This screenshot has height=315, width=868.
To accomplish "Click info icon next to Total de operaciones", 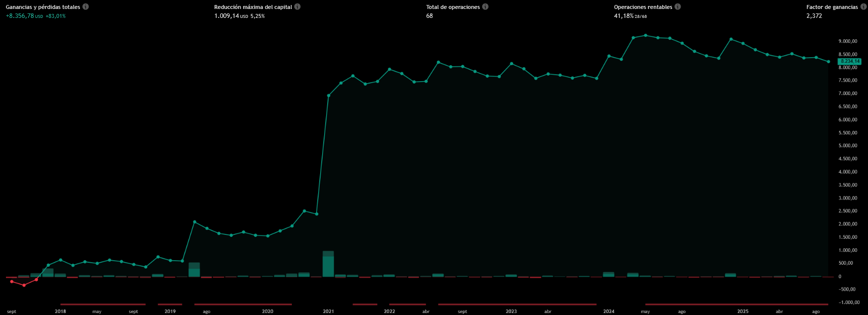I will click(485, 7).
